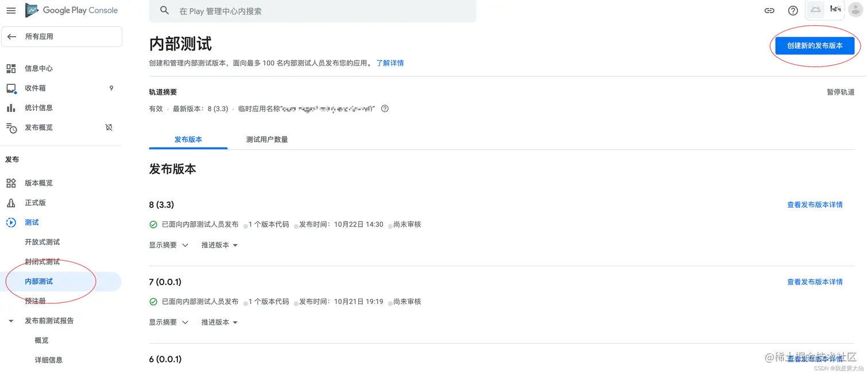Switch to the 测试用户数量 tab
The image size is (868, 374).
(x=266, y=139)
